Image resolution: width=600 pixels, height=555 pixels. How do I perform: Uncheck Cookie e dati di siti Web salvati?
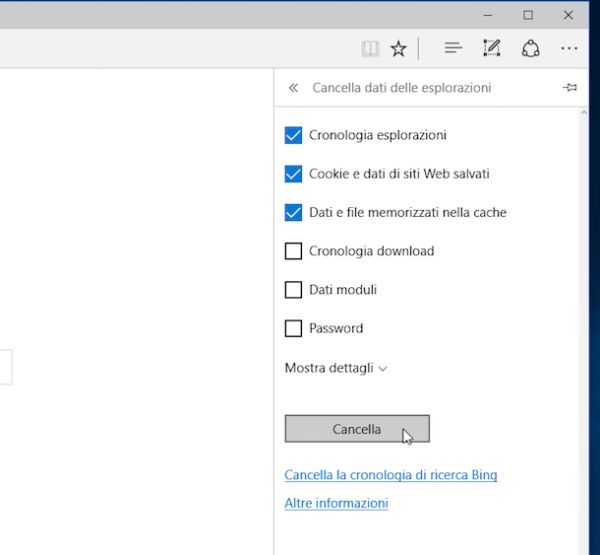[293, 174]
